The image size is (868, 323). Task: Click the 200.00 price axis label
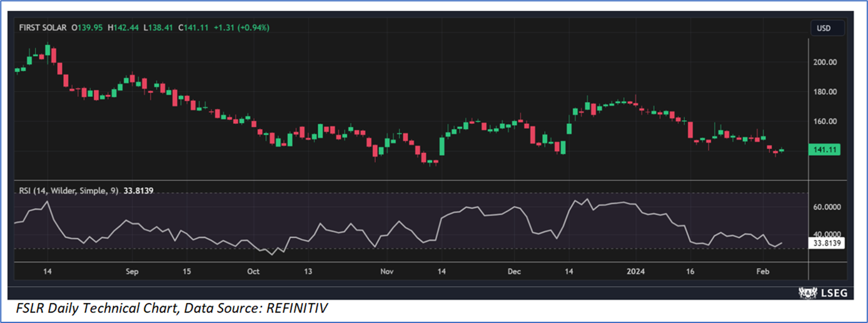coord(825,62)
